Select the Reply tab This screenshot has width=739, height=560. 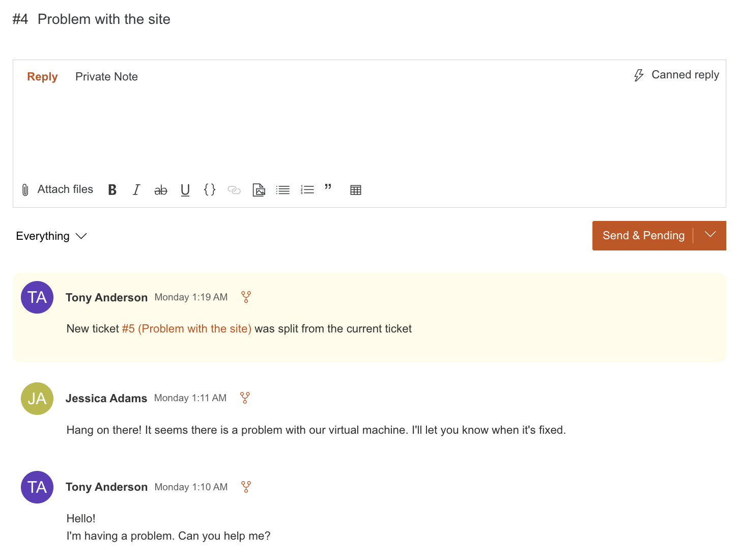pos(42,77)
